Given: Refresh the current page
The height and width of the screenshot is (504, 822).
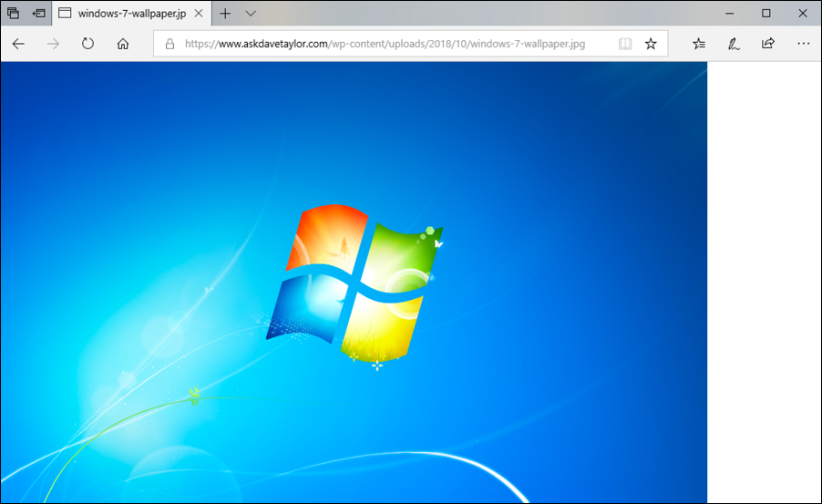Looking at the screenshot, I should (87, 43).
